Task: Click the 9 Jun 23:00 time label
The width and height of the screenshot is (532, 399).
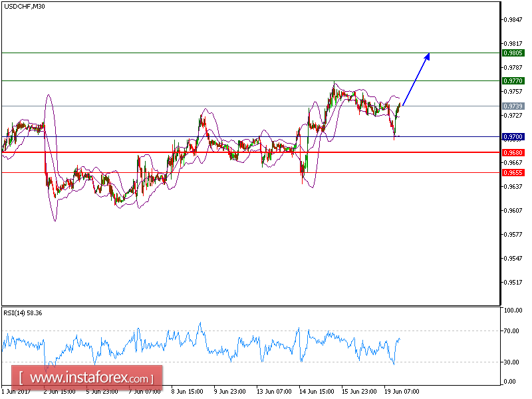Action: (229, 392)
